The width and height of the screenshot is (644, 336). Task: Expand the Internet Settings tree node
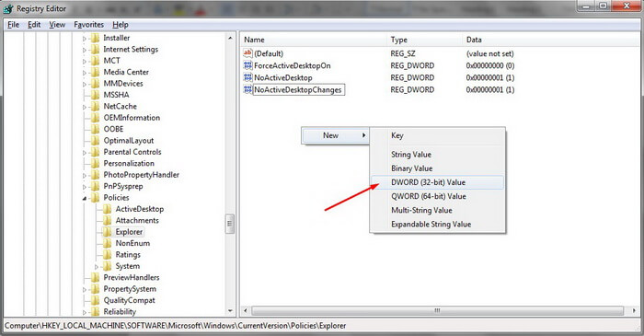click(x=85, y=50)
